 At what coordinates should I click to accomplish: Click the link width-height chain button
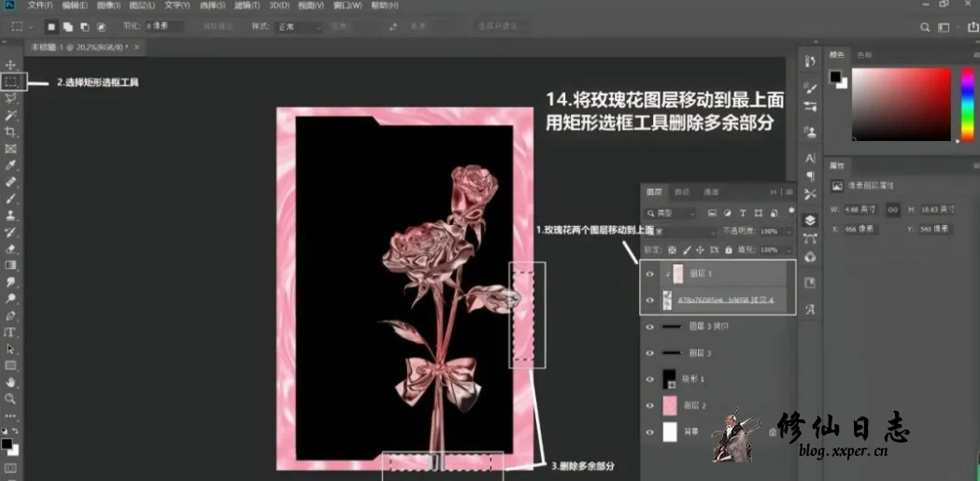click(893, 210)
